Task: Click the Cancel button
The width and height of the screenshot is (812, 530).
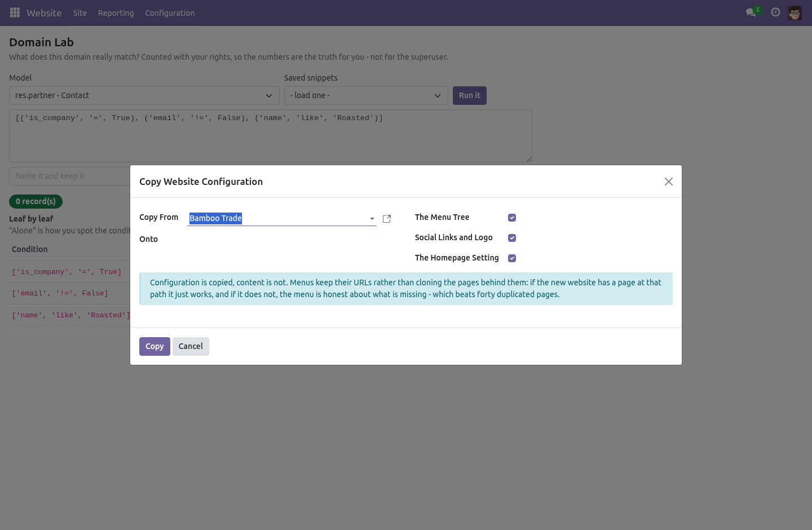Action: [x=191, y=346]
